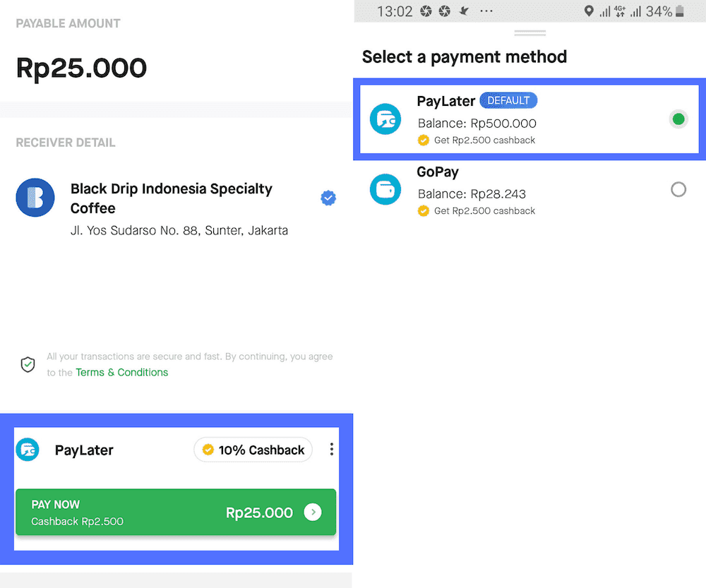The width and height of the screenshot is (706, 588).
Task: Click the Black Drip Indonesia merchant logo
Action: (35, 198)
